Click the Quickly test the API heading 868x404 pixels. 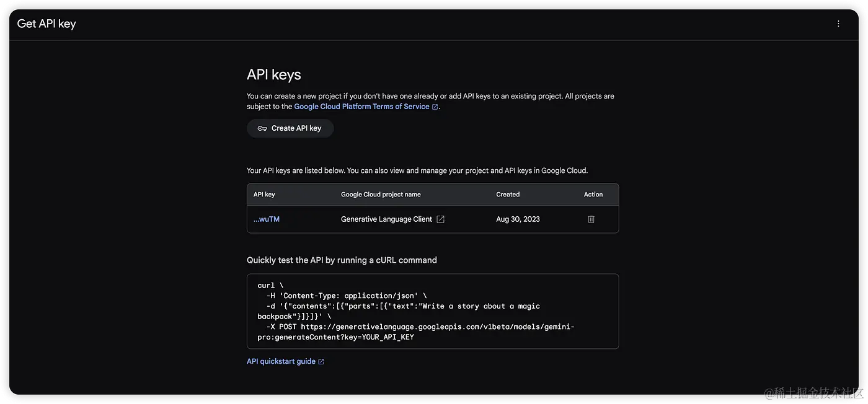click(342, 260)
